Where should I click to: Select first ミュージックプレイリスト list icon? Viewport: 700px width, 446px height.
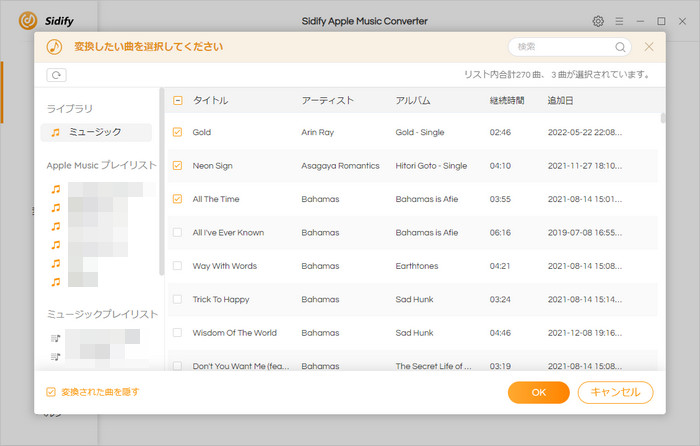tap(55, 338)
